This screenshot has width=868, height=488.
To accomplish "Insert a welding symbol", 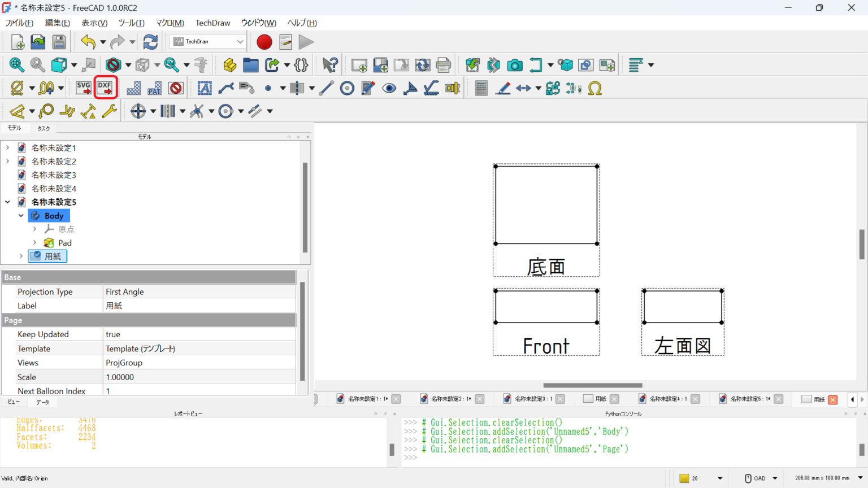I will click(431, 88).
